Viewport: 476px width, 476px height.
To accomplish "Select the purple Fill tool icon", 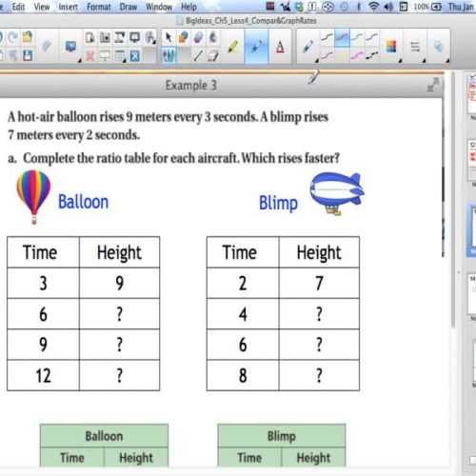I will 198,37.
